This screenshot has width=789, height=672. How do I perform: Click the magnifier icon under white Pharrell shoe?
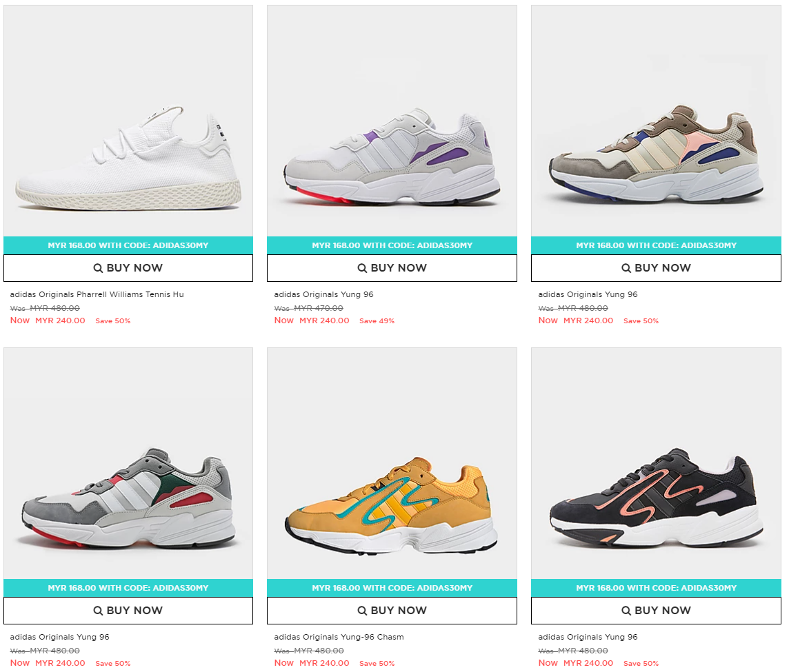(x=98, y=268)
